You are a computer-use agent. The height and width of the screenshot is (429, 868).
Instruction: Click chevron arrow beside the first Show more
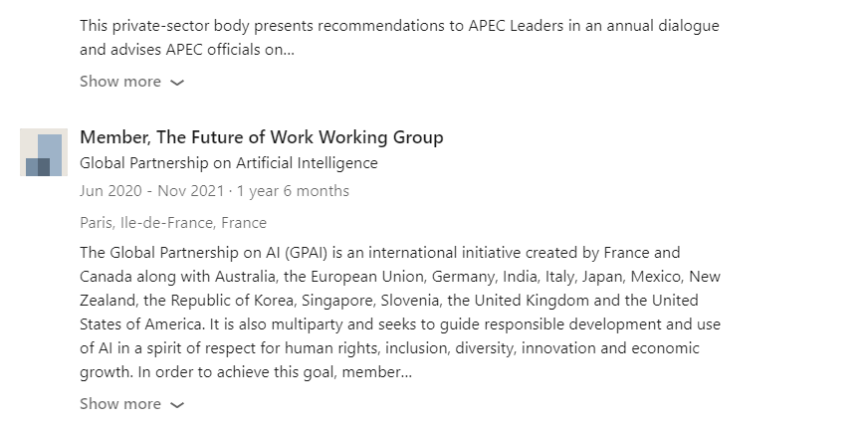point(176,83)
